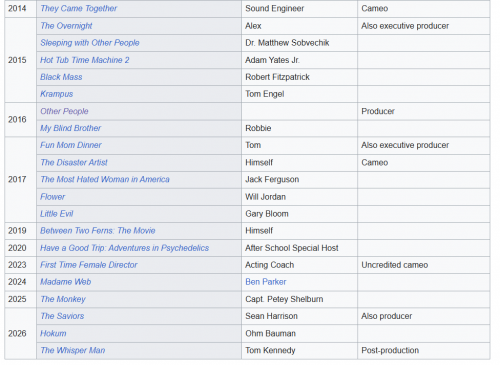Viewport: 500px width, 365px height.
Task: Open Have a Good Trip link
Action: (124, 248)
